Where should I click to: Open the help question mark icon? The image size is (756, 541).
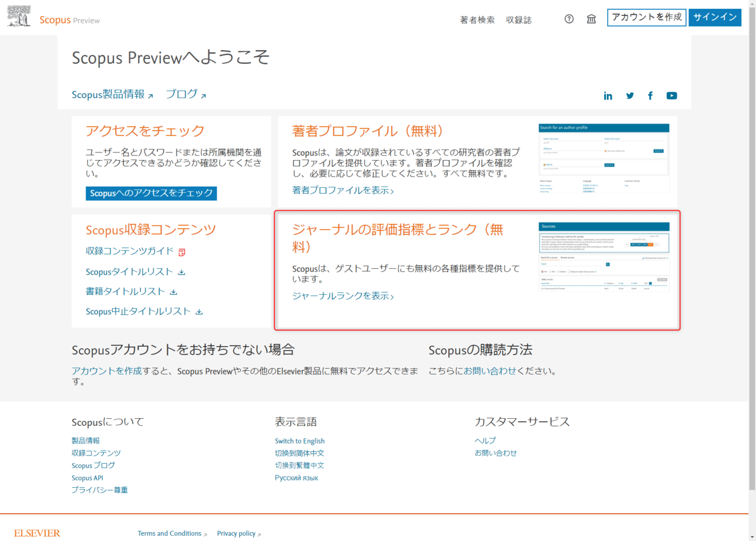569,19
